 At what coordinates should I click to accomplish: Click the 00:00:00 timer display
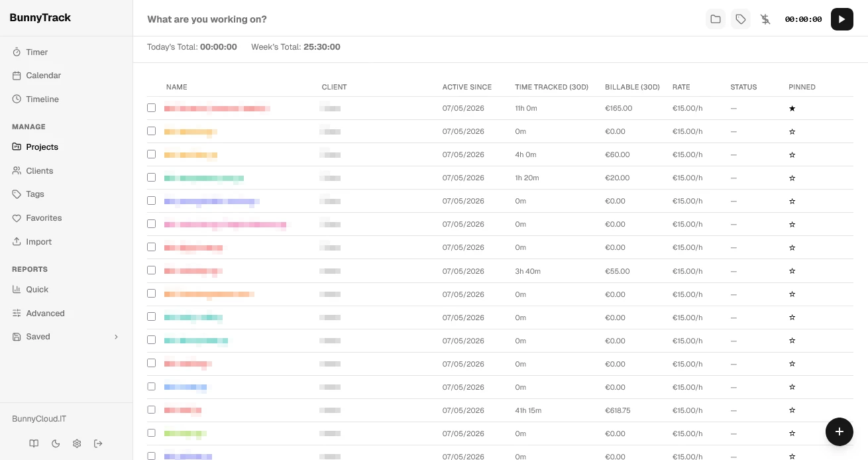coord(803,19)
